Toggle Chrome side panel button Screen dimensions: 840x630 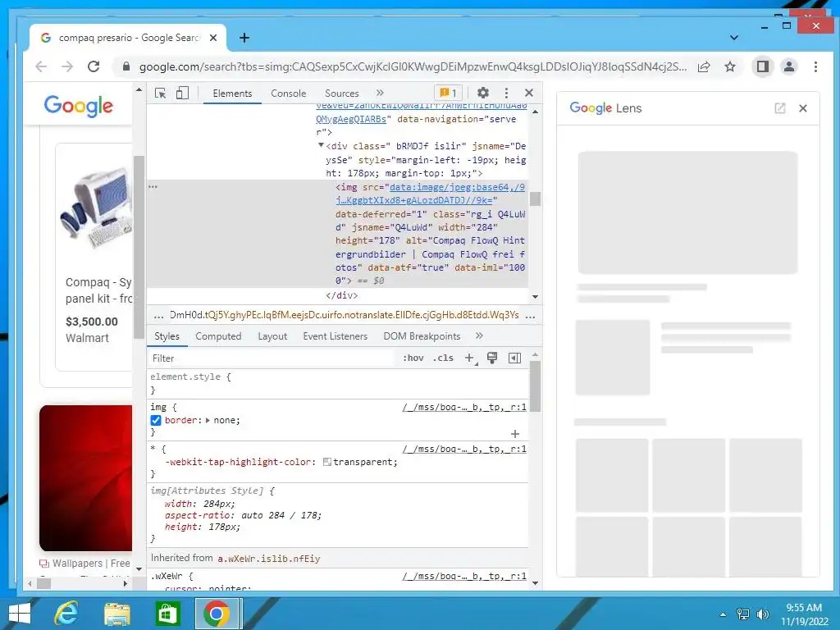pyautogui.click(x=762, y=66)
